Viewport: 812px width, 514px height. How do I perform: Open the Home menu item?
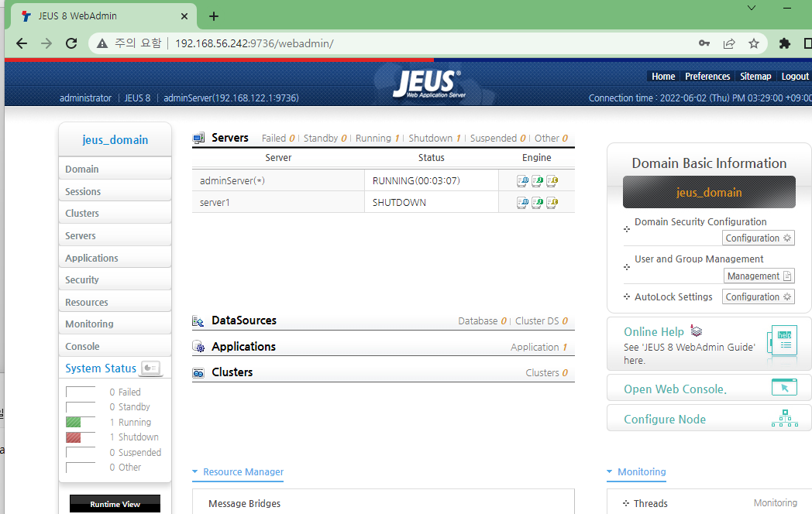click(x=663, y=77)
